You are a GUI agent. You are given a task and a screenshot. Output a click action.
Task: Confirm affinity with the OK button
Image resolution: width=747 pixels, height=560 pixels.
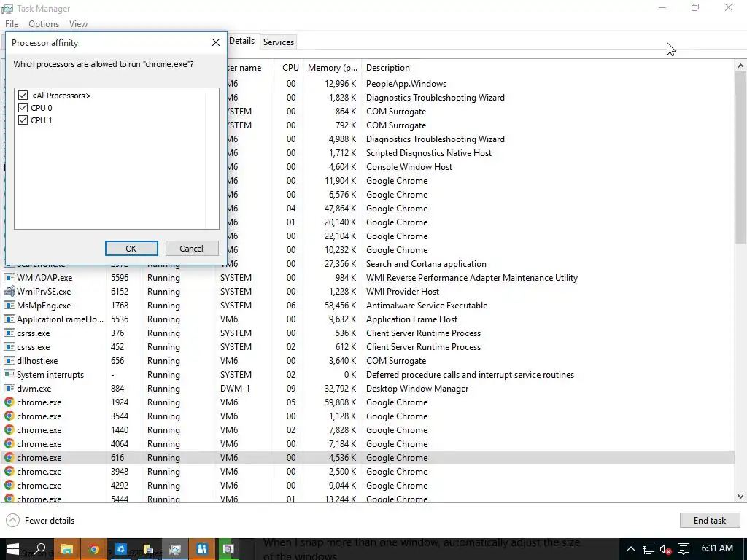click(131, 249)
